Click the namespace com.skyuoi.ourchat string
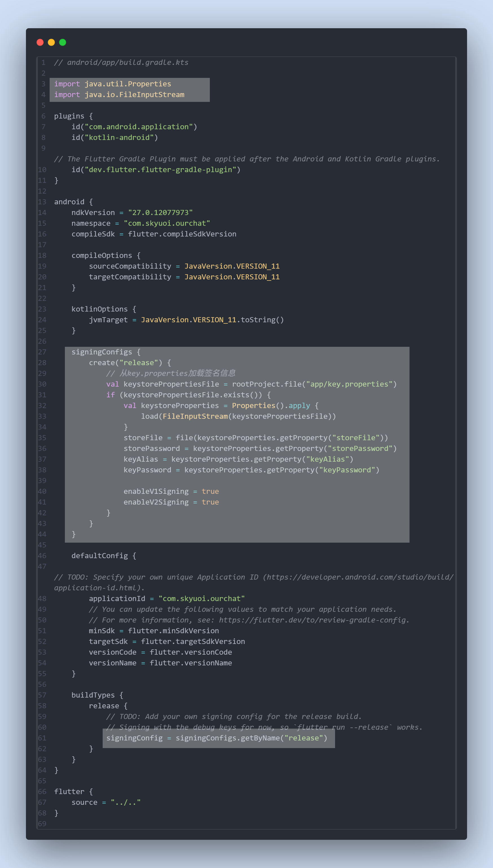 coord(167,223)
